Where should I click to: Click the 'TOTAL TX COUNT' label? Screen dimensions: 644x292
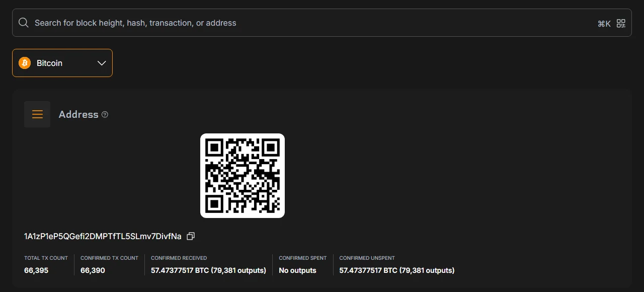(x=46, y=258)
